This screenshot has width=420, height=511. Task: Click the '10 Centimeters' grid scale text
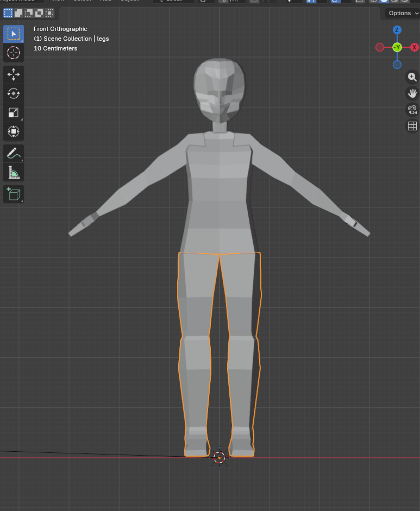pyautogui.click(x=55, y=48)
